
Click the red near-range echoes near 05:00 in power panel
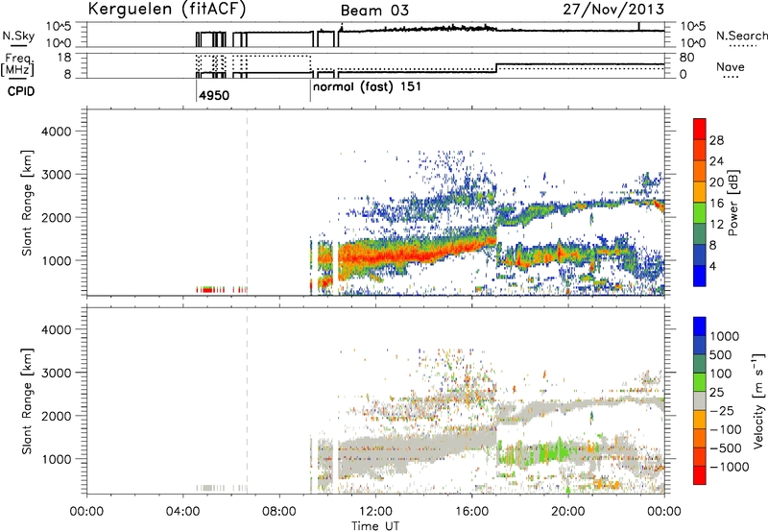(207, 290)
